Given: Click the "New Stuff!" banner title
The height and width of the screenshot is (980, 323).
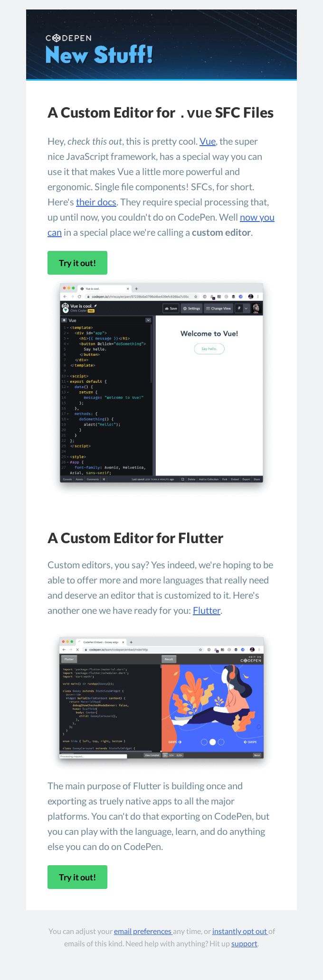Looking at the screenshot, I should click(x=99, y=55).
